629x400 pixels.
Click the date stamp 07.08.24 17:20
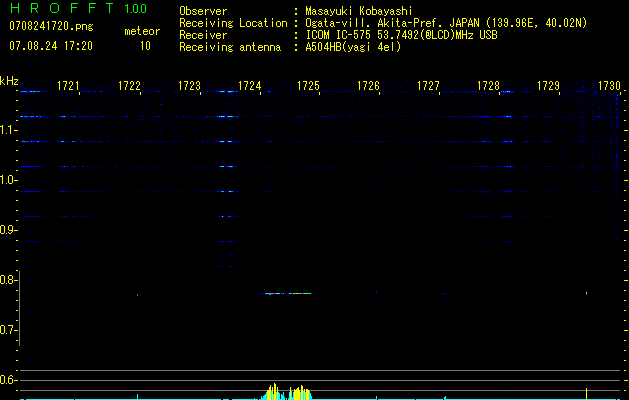pos(51,46)
